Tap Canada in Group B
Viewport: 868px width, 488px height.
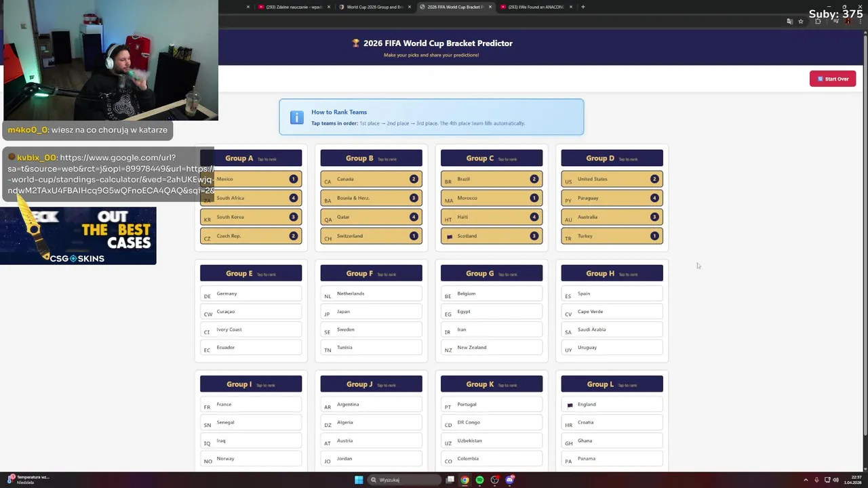click(x=371, y=179)
